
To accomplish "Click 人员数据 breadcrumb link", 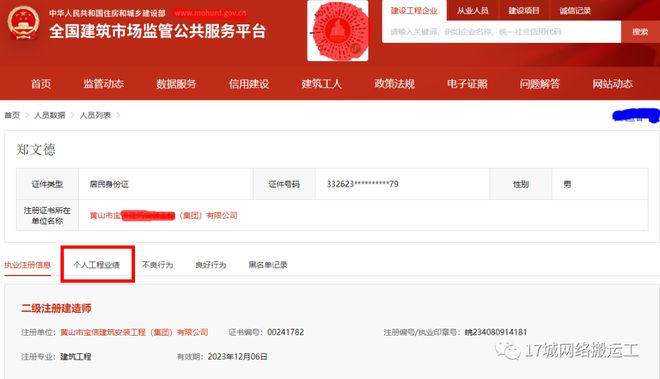I will point(50,115).
